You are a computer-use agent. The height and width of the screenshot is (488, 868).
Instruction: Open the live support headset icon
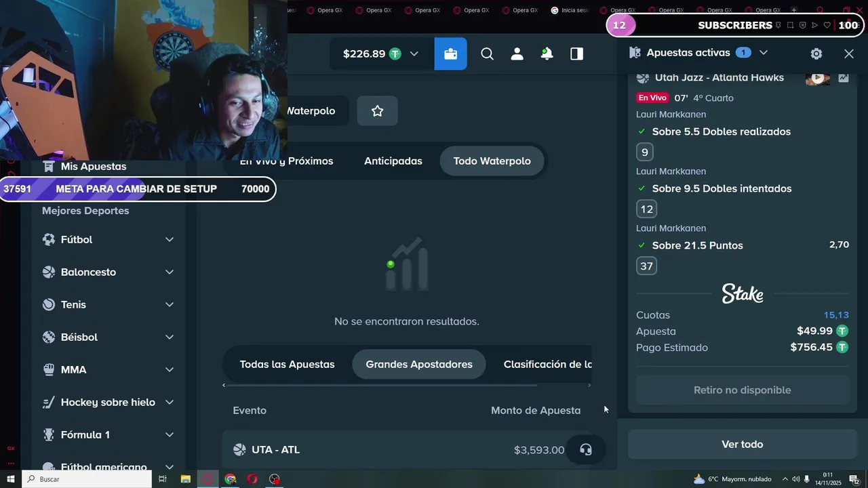(586, 449)
